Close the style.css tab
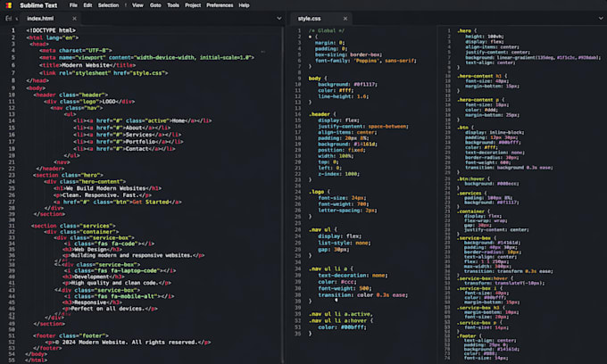 [x=345, y=19]
